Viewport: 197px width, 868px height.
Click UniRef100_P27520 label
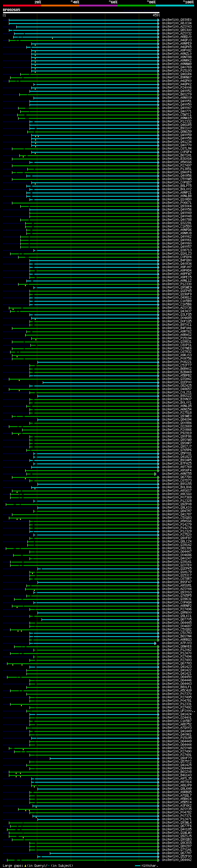(176, 535)
